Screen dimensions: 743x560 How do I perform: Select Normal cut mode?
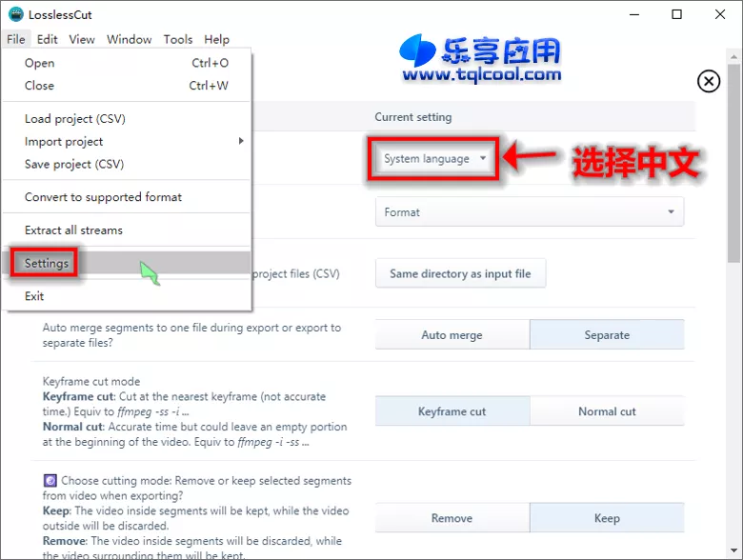tap(607, 411)
